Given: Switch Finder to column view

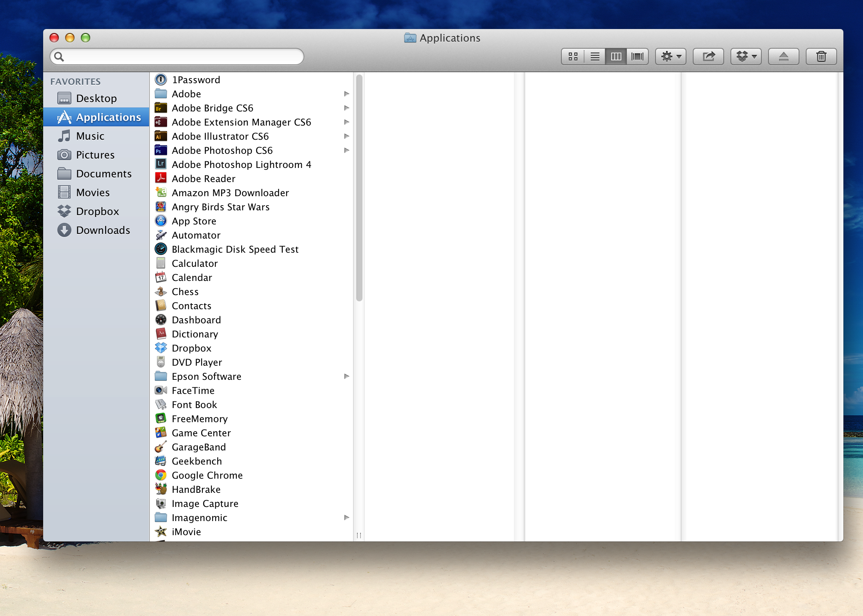Looking at the screenshot, I should click(616, 56).
